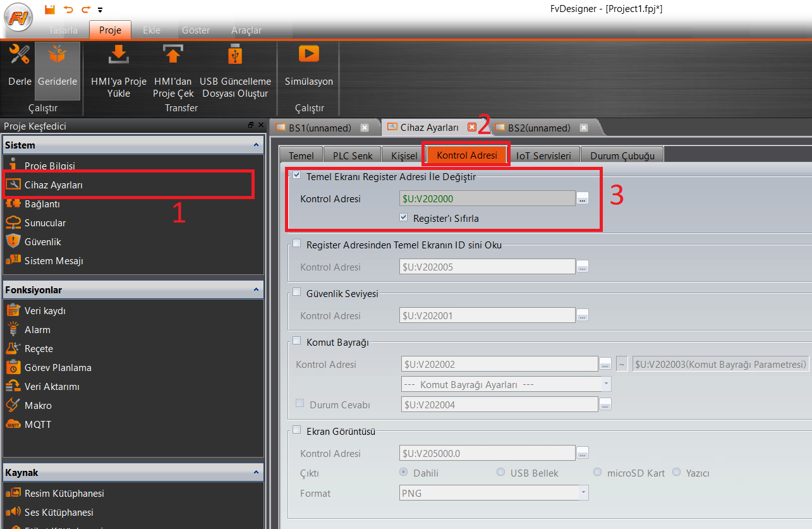Open Veri kaydı function

pyautogui.click(x=45, y=310)
